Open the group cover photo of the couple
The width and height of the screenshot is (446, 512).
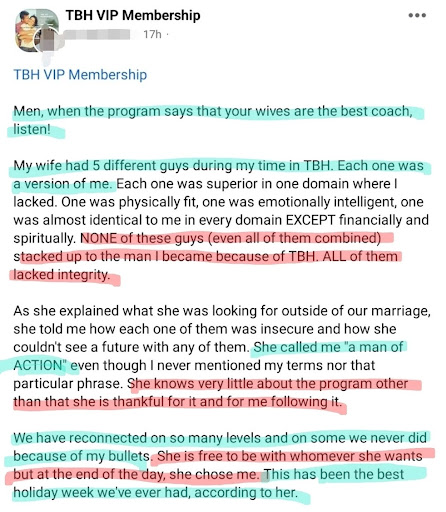(x=37, y=30)
